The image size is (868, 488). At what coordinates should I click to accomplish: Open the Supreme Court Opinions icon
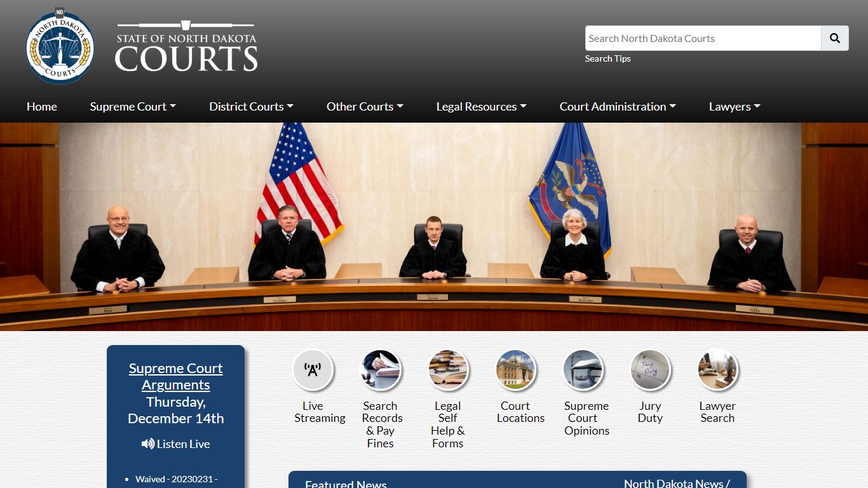point(583,370)
